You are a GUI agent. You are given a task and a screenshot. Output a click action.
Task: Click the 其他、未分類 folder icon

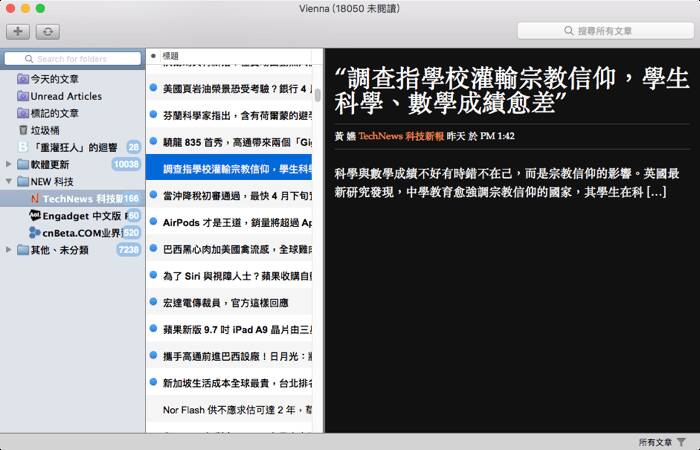click(x=23, y=250)
